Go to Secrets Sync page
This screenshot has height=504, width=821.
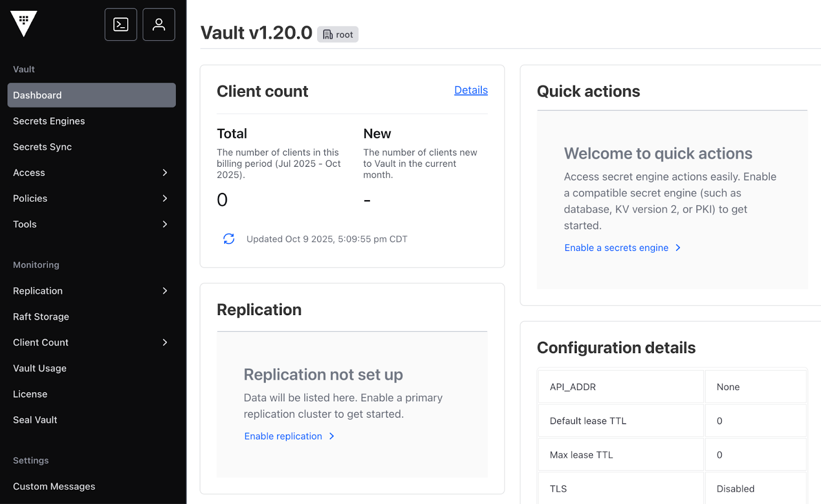pos(42,147)
